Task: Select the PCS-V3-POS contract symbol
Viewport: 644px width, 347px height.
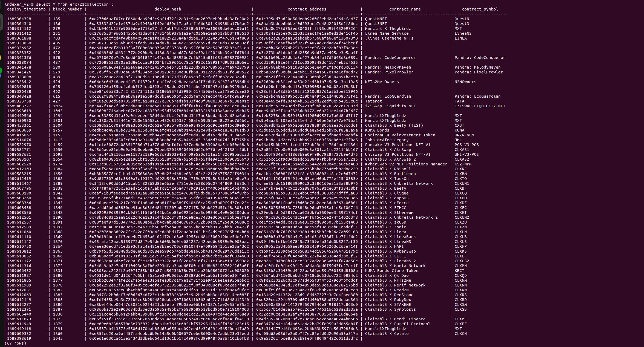Action: [467, 145]
